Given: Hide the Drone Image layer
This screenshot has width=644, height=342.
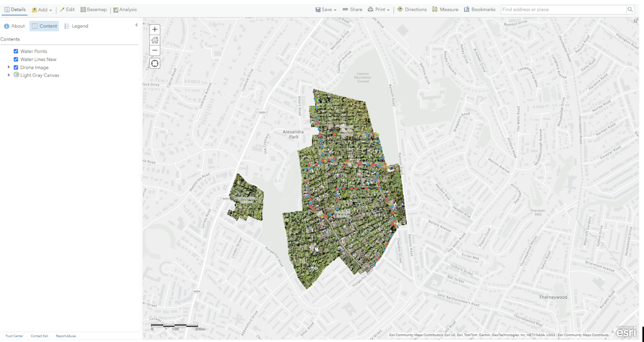Looking at the screenshot, I should click(16, 67).
